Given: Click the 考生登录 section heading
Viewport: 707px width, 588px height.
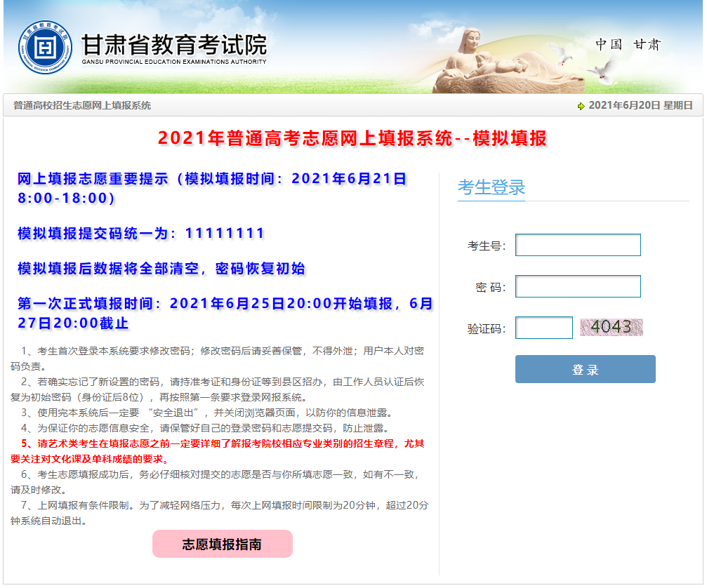Looking at the screenshot, I should pyautogui.click(x=491, y=187).
